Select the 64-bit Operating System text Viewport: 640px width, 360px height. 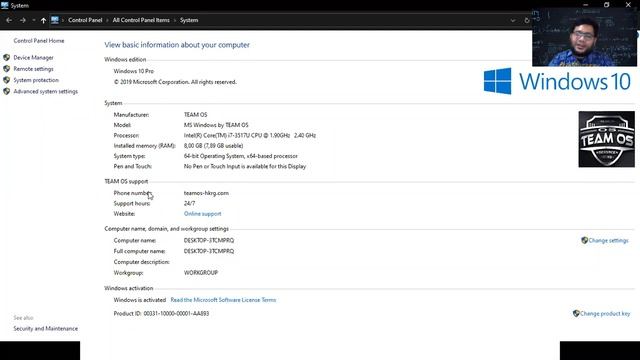coord(241,156)
